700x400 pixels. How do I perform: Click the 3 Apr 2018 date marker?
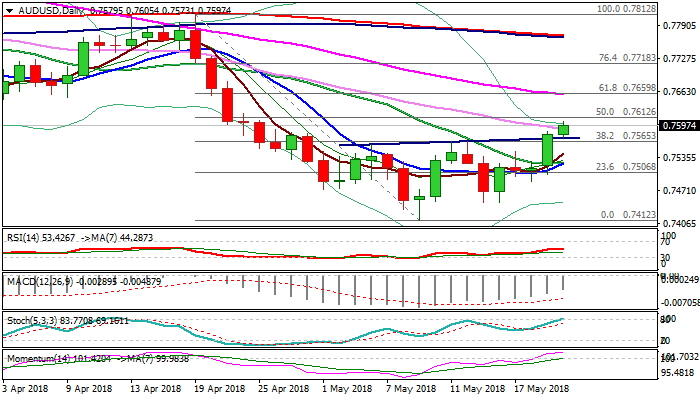(25, 388)
